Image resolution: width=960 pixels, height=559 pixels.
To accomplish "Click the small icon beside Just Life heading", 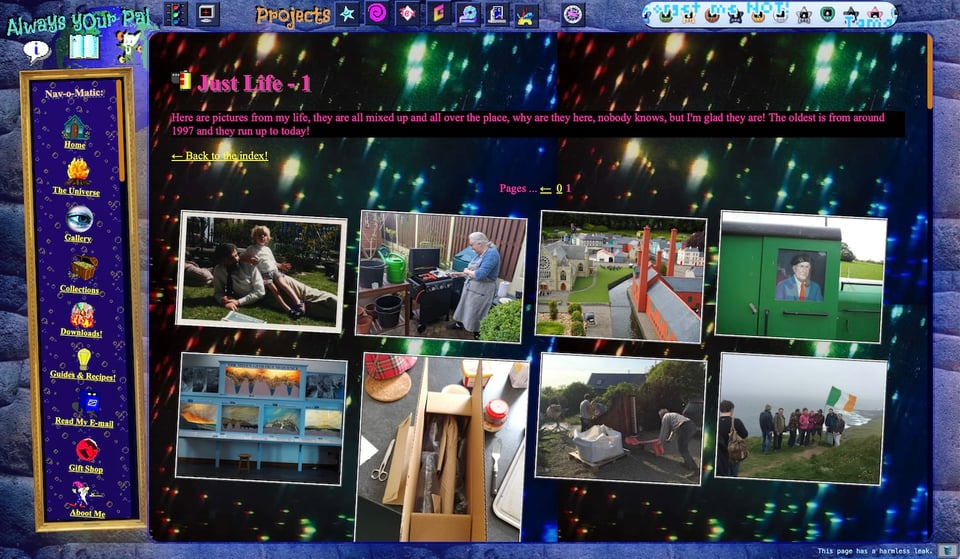I will tap(181, 81).
